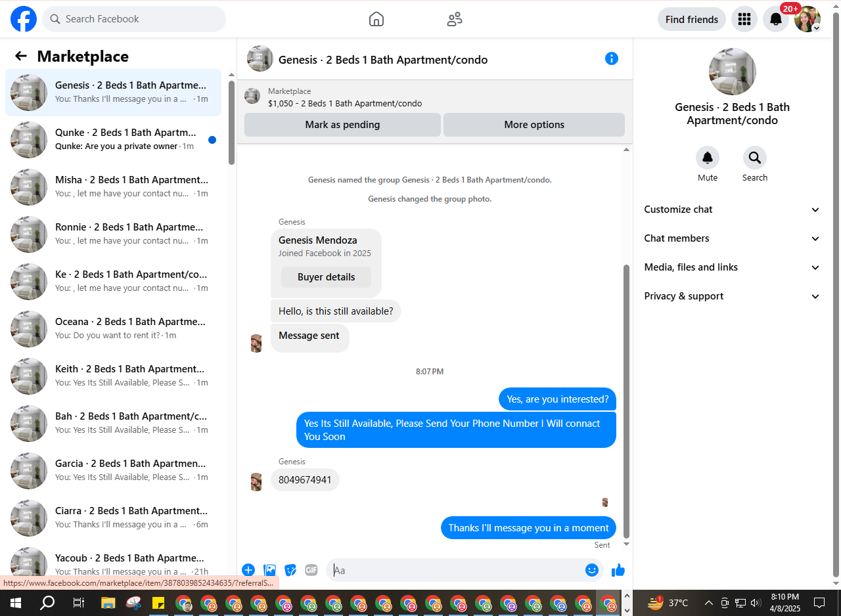This screenshot has width=841, height=616.
Task: Show hidden system tray icons chevron
Action: coord(708,602)
